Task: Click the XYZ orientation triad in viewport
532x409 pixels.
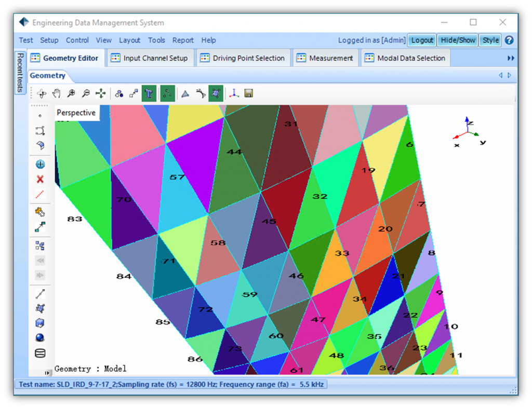Action: [x=470, y=132]
